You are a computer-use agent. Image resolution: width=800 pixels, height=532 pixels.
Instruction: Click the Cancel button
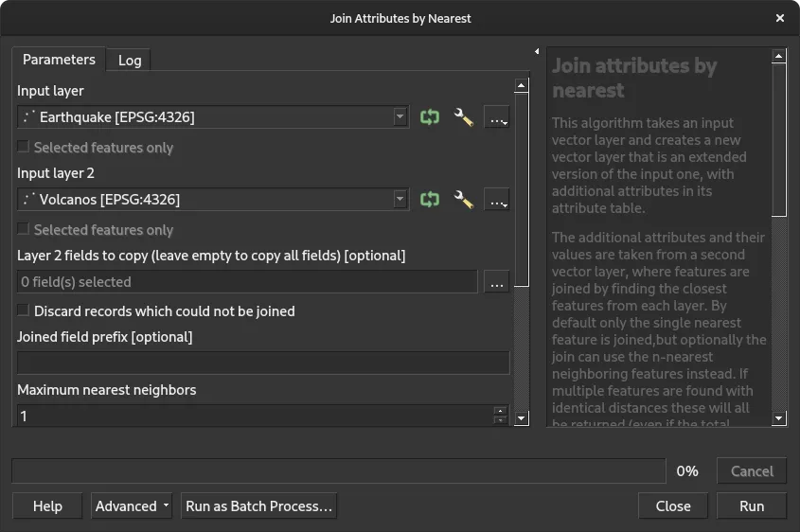tap(752, 470)
